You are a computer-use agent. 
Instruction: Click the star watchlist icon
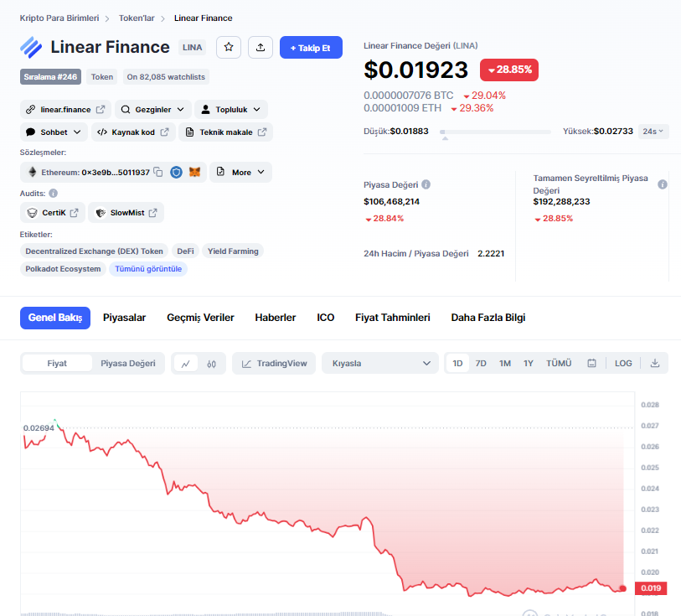229,48
